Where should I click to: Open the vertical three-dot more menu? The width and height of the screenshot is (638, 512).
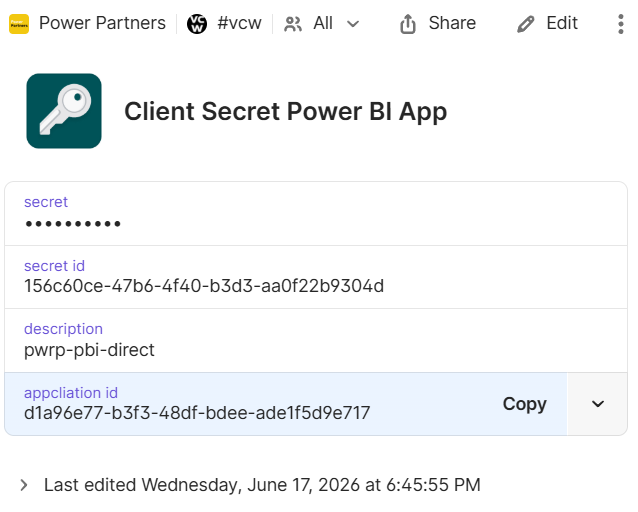click(x=621, y=24)
